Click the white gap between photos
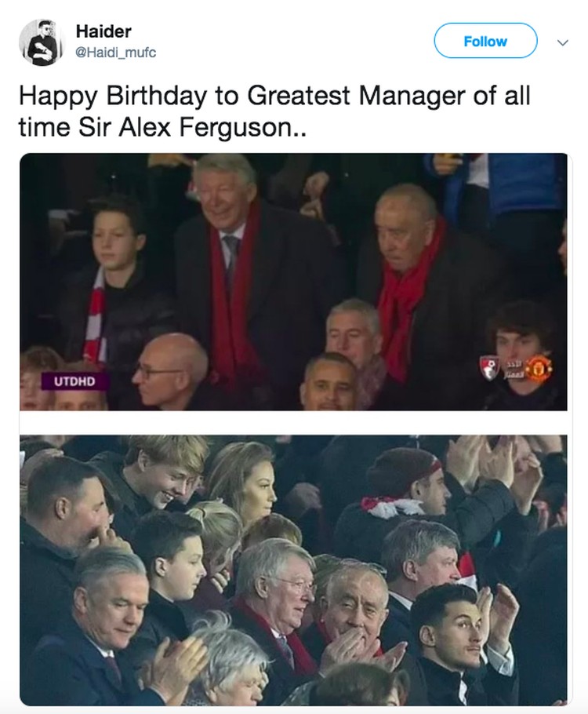Screen dimensions: 588x714 (x=293, y=423)
